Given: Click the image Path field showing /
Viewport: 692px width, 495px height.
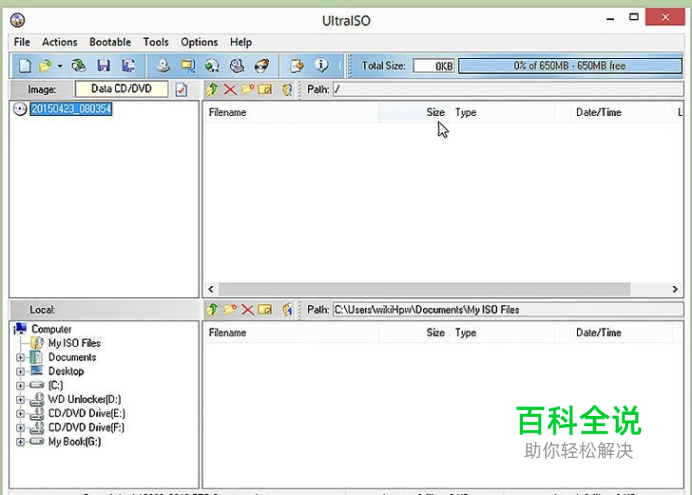Looking at the screenshot, I should (508, 89).
